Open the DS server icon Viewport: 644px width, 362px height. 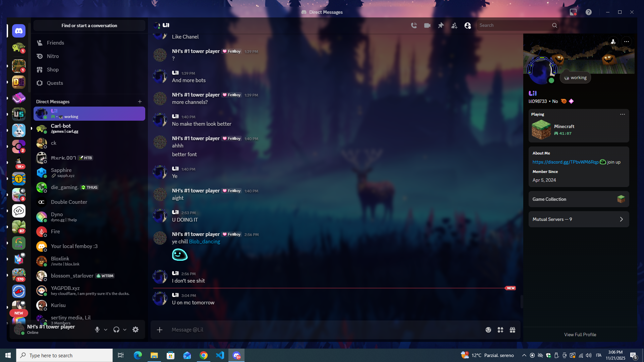pyautogui.click(x=19, y=82)
